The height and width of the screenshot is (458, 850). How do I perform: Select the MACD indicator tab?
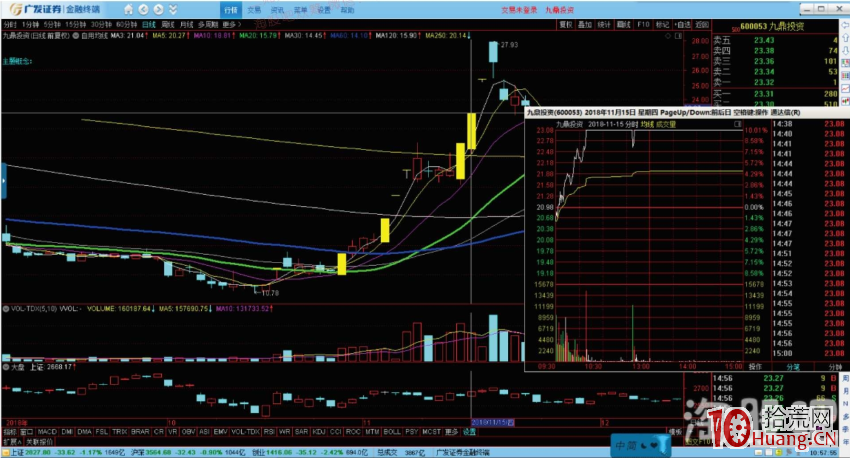click(x=47, y=431)
